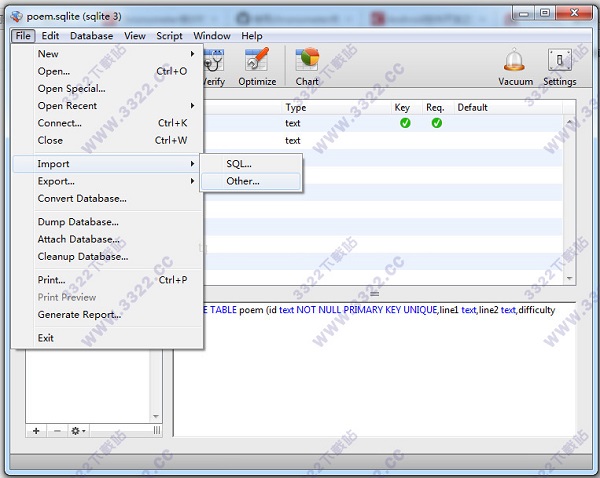The height and width of the screenshot is (478, 600).
Task: Open the Chart tool
Action: click(x=307, y=66)
